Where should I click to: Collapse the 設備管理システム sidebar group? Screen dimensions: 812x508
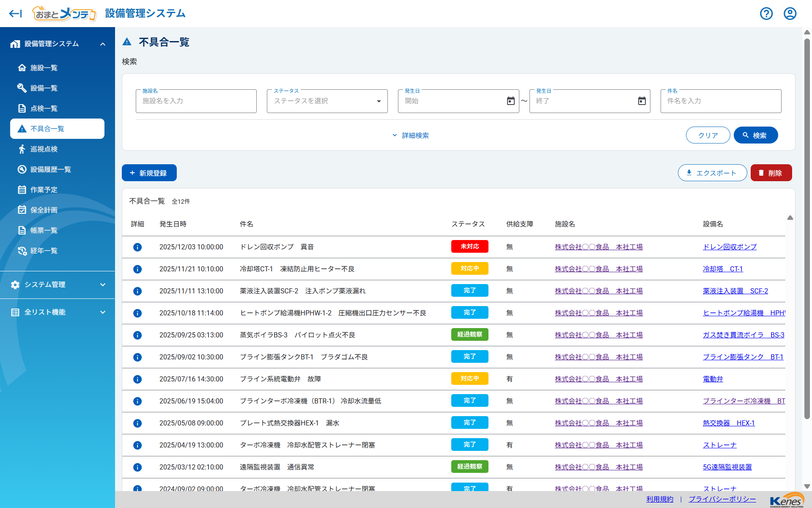pos(102,44)
